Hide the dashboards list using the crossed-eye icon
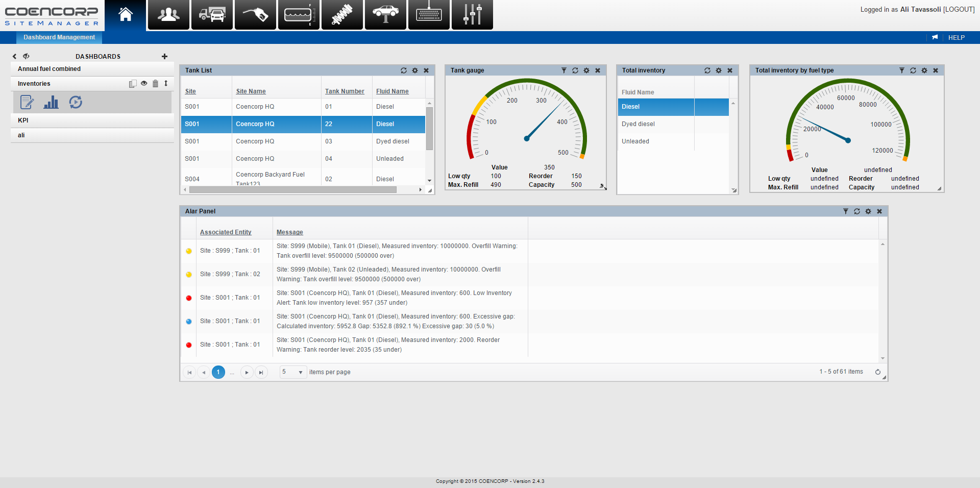 coord(26,56)
